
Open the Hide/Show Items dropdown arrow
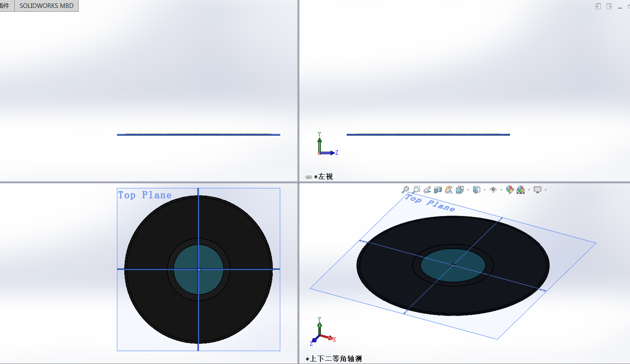coord(501,190)
